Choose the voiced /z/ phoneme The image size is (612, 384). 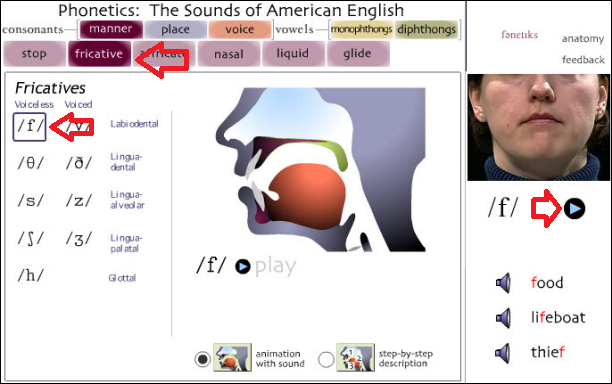click(x=79, y=201)
